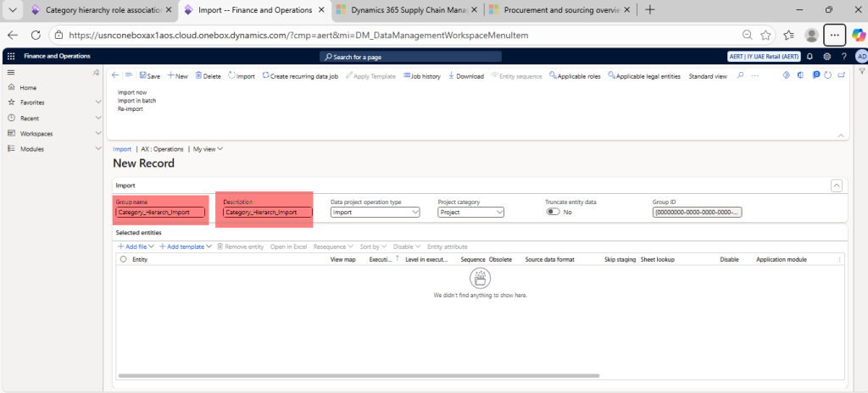Open Modules in the left navigation

(x=32, y=149)
